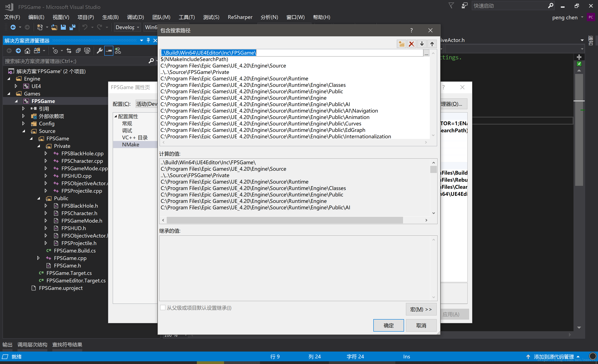Expand the UE4 project node
The width and height of the screenshot is (598, 364).
pos(16,86)
